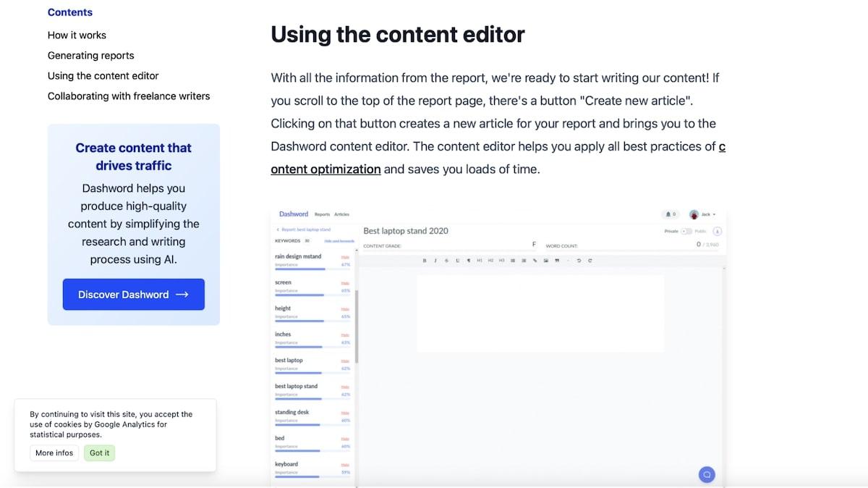Click into the white editor text area
868x488 pixels.
click(x=540, y=314)
